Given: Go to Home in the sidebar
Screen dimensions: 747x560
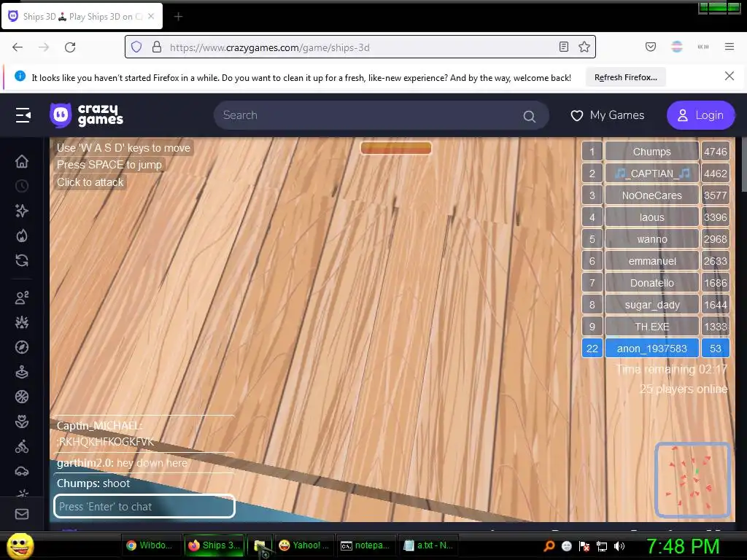Looking at the screenshot, I should (x=22, y=161).
